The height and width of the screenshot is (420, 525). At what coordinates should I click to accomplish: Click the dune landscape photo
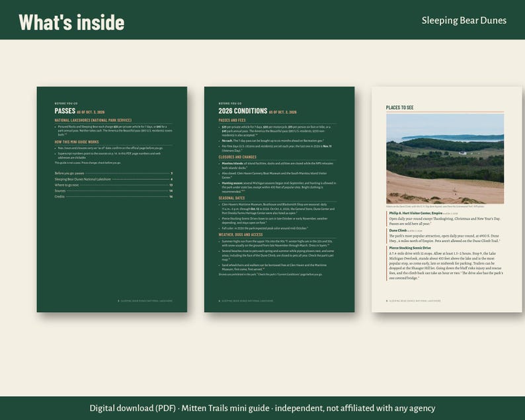tap(445, 159)
